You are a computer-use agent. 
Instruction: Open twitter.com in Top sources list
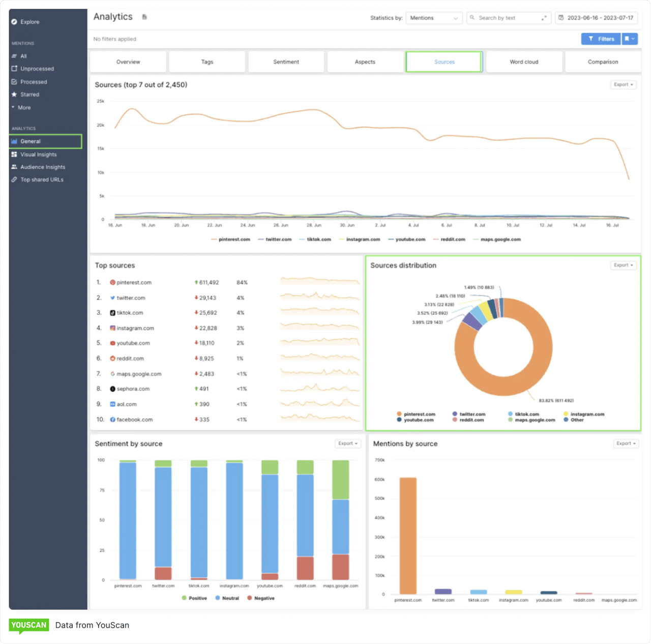coord(131,298)
